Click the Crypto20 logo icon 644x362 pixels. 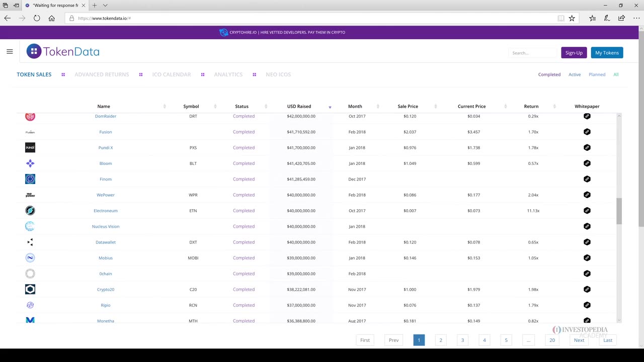tap(30, 289)
